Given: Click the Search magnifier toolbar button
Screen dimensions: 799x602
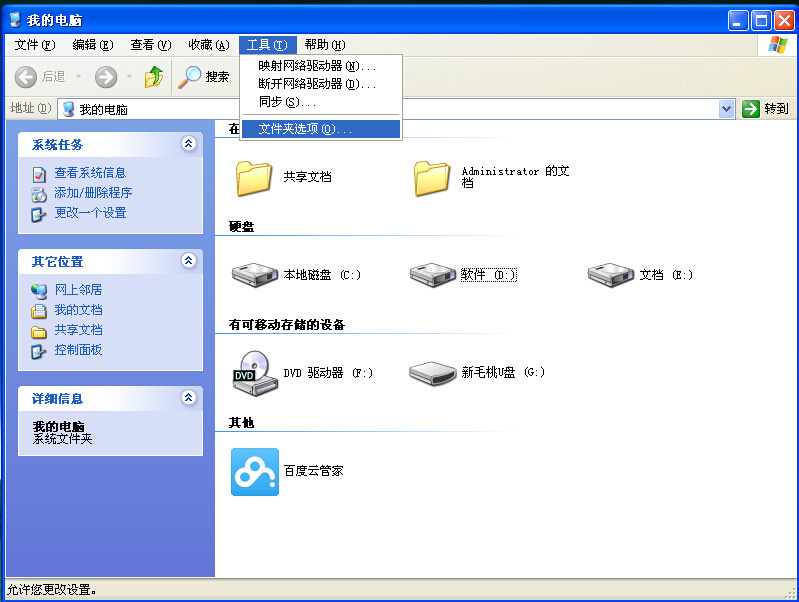Looking at the screenshot, I should 204,77.
